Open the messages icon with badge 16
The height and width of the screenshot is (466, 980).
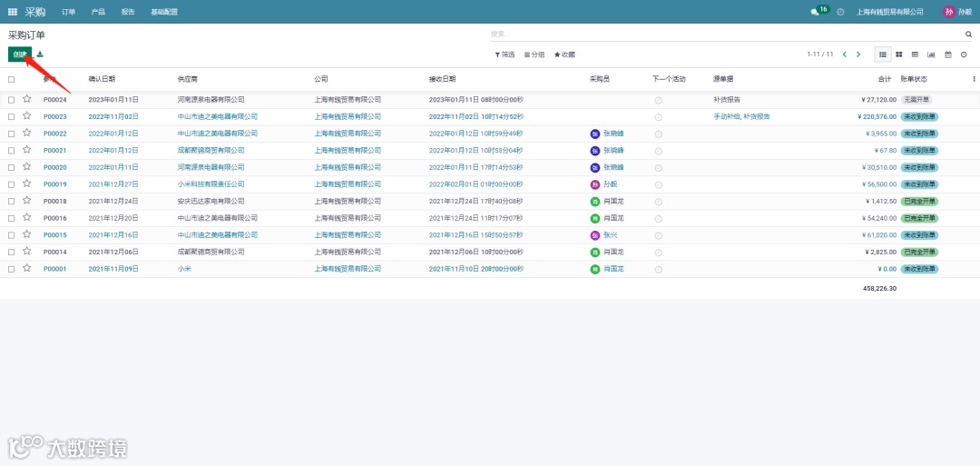coord(818,11)
